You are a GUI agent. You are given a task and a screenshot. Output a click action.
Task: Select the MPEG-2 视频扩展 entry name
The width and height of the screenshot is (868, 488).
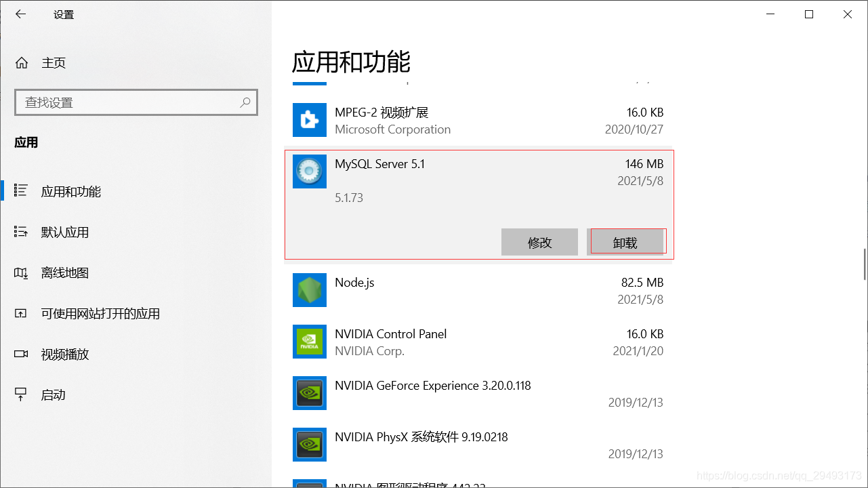[381, 113]
